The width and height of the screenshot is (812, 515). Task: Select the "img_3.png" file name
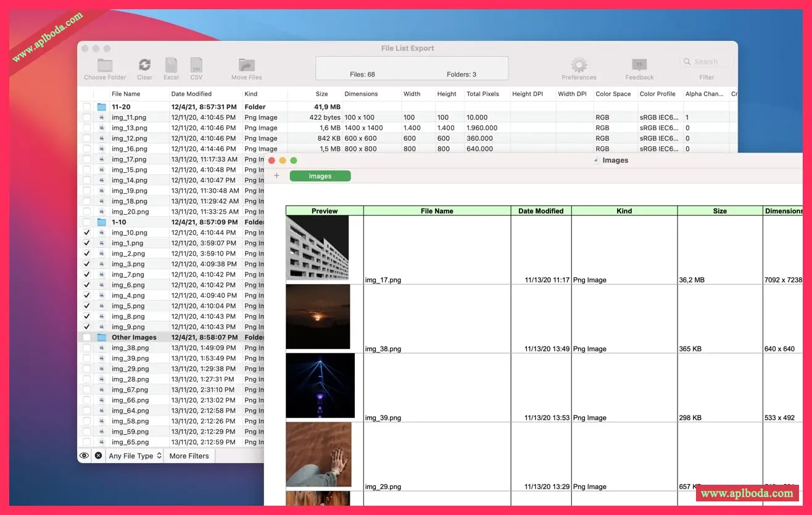[x=128, y=264]
